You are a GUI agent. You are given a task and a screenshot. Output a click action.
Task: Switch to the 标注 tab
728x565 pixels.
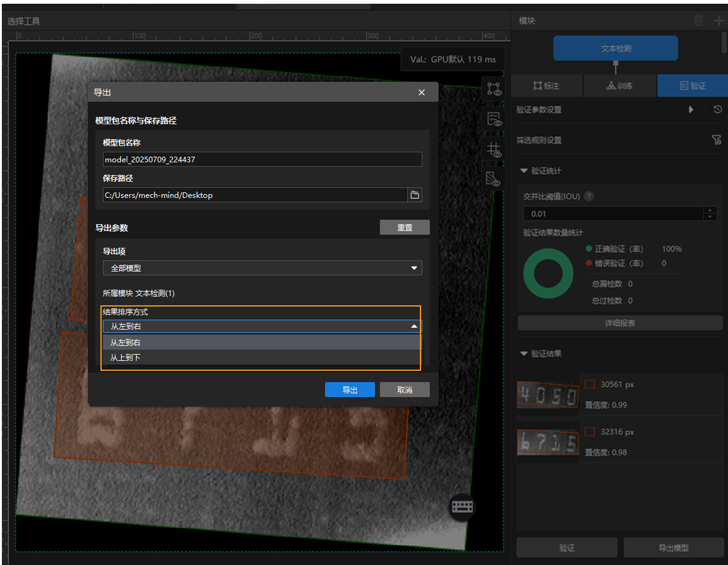[546, 86]
